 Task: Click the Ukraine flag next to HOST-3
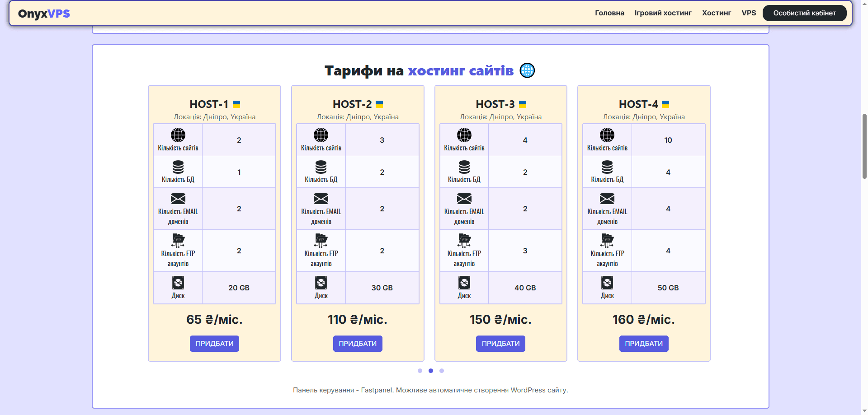point(523,104)
